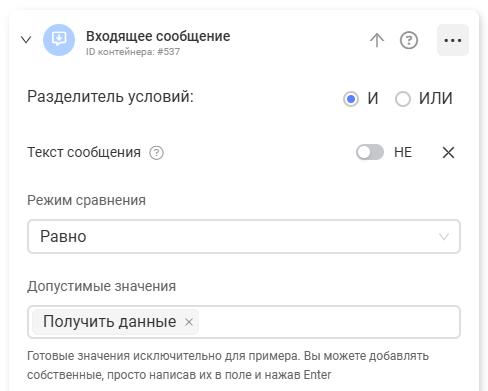This screenshot has width=488, height=391.
Task: Open help for the incoming message container
Action: pos(409,40)
